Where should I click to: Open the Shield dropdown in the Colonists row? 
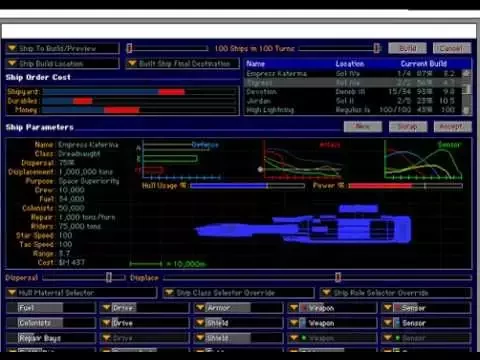(x=238, y=323)
